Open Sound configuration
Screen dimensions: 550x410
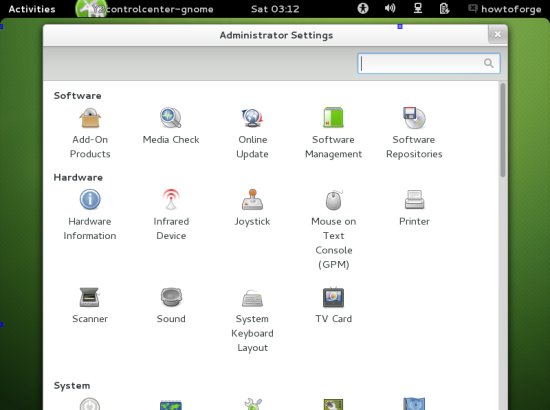(171, 305)
